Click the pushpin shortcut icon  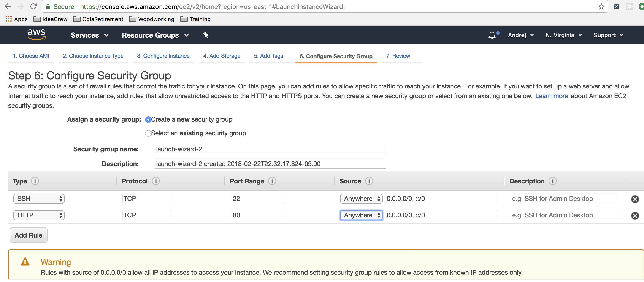click(x=206, y=35)
